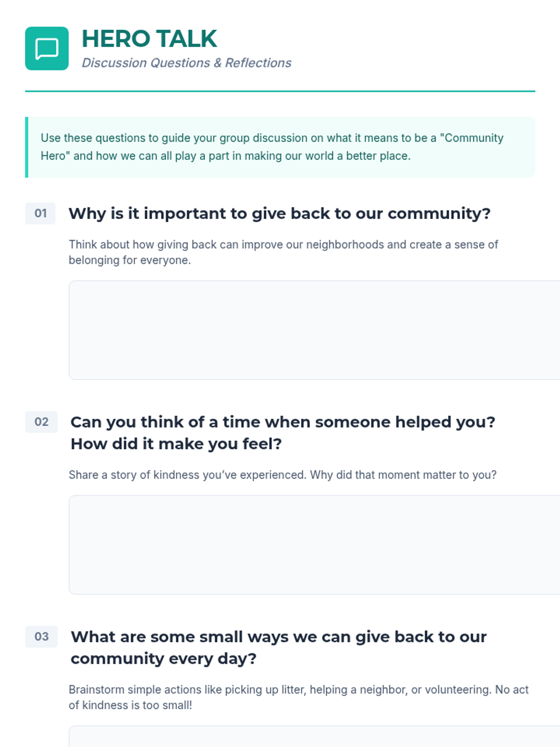This screenshot has height=747, width=560.
Task: Click the 02 question number badge
Action: coord(42,422)
